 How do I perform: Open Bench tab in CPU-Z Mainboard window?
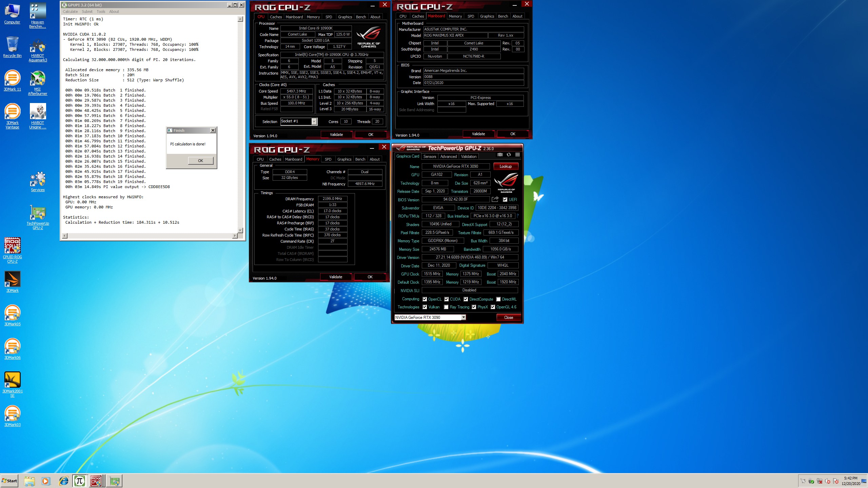coord(503,16)
